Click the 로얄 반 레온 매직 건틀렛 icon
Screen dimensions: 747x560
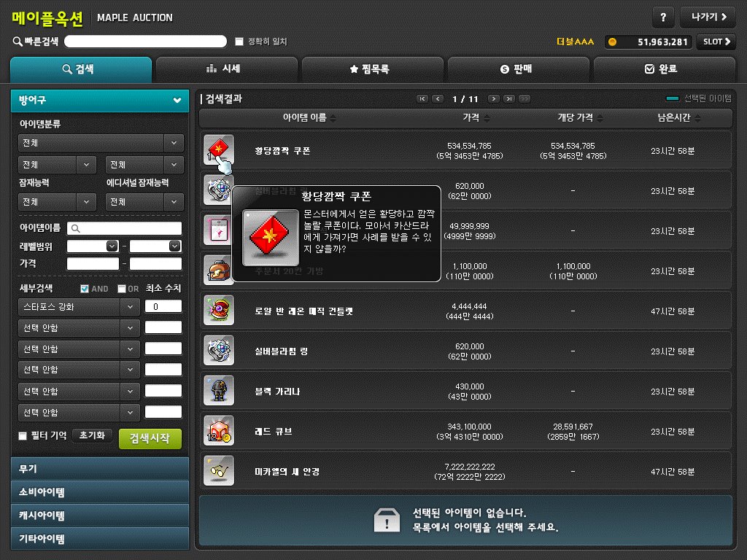[219, 310]
